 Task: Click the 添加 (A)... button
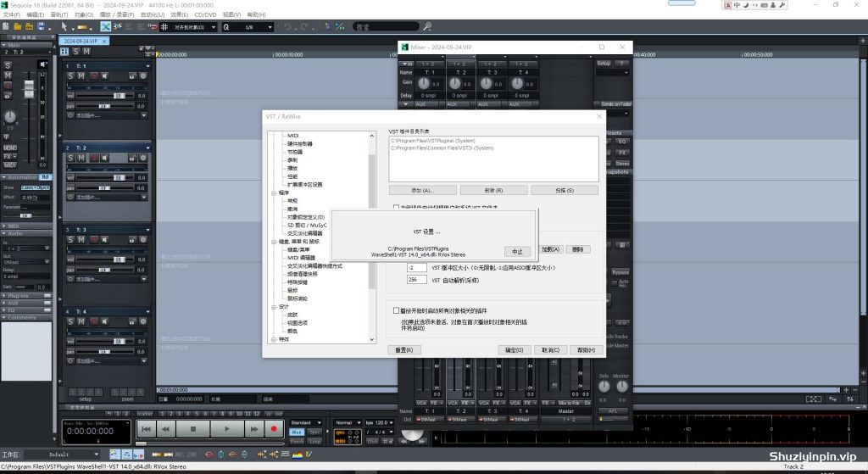tap(422, 190)
